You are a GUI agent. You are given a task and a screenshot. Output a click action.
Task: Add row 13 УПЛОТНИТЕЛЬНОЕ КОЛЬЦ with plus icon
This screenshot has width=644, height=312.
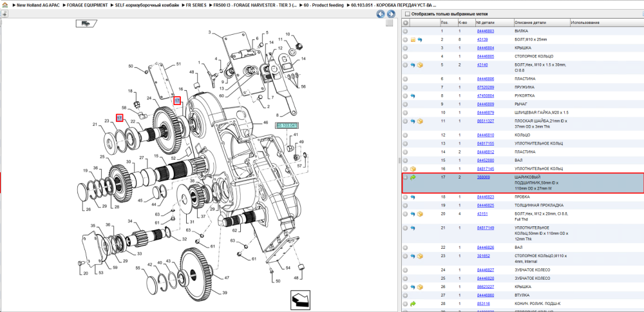pyautogui.click(x=405, y=144)
